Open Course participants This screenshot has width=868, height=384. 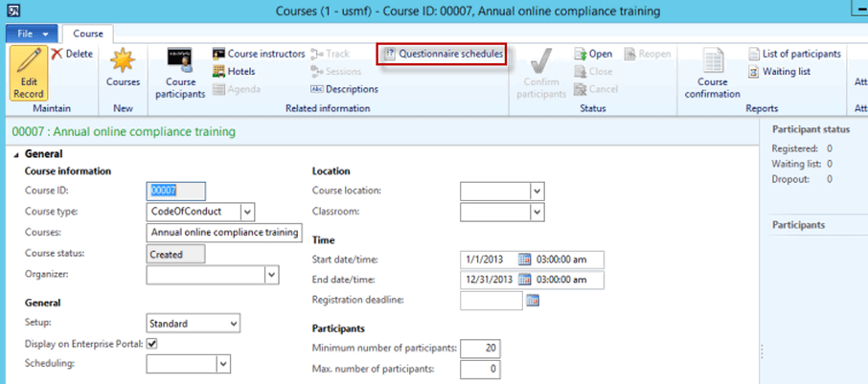(x=180, y=73)
